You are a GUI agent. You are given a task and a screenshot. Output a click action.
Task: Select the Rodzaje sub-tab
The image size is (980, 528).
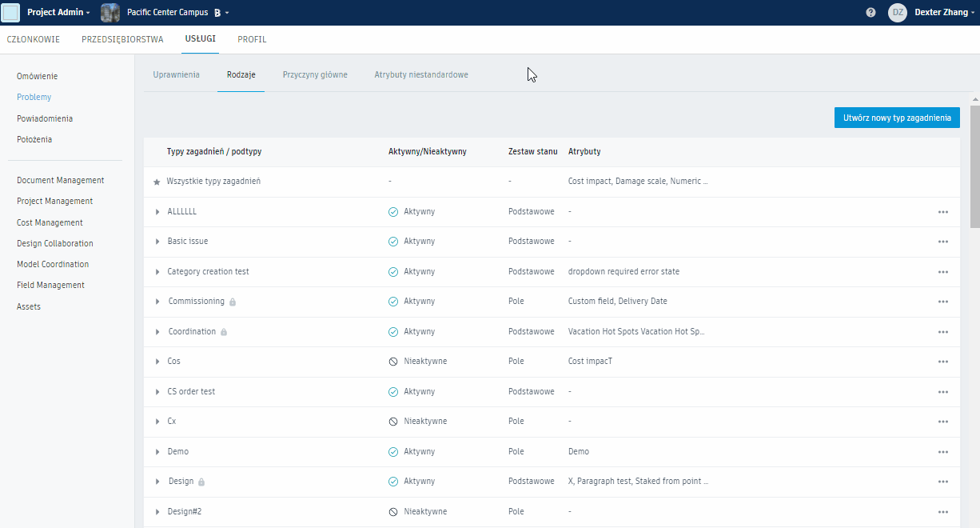pos(241,74)
